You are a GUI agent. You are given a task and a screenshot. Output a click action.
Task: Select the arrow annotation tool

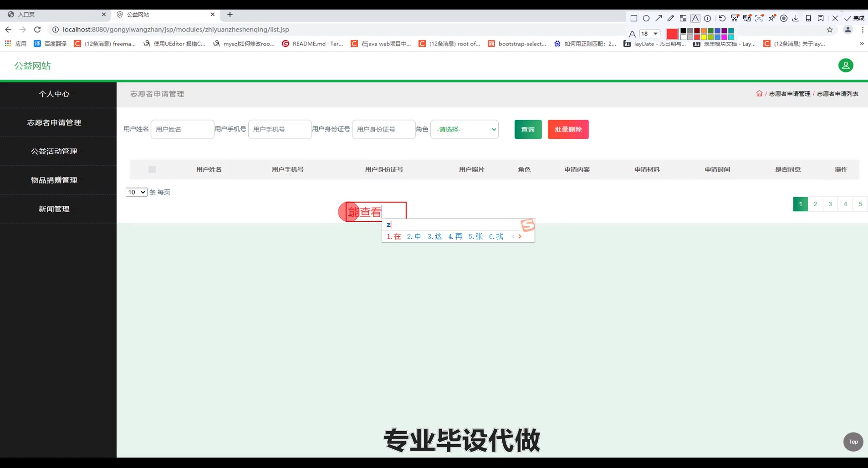pyautogui.click(x=659, y=18)
